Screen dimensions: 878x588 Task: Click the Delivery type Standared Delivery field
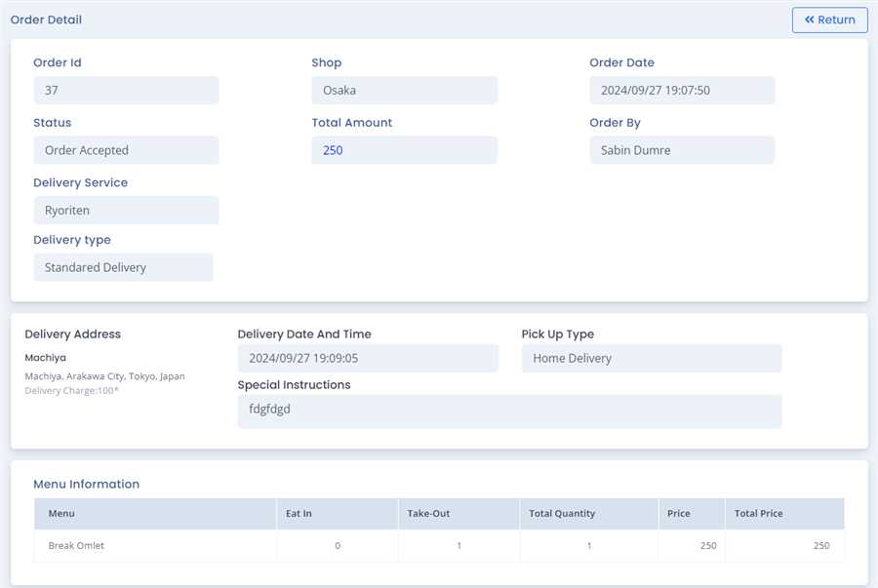click(123, 267)
